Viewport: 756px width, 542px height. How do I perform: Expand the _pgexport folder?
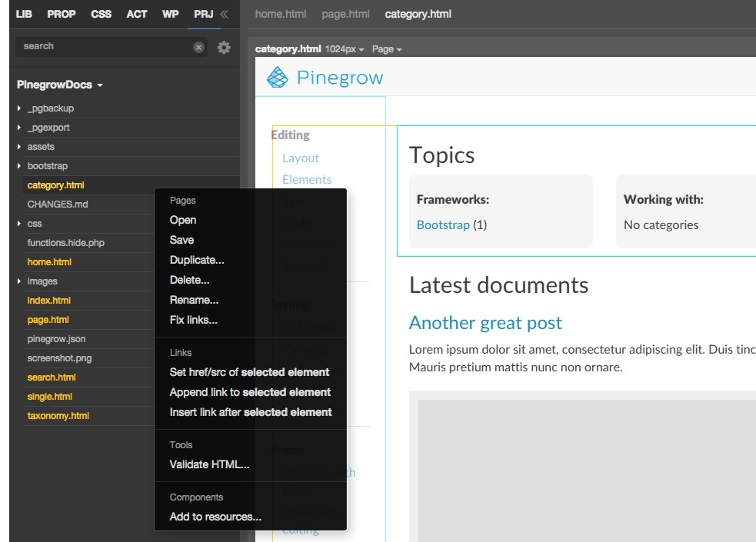(18, 128)
